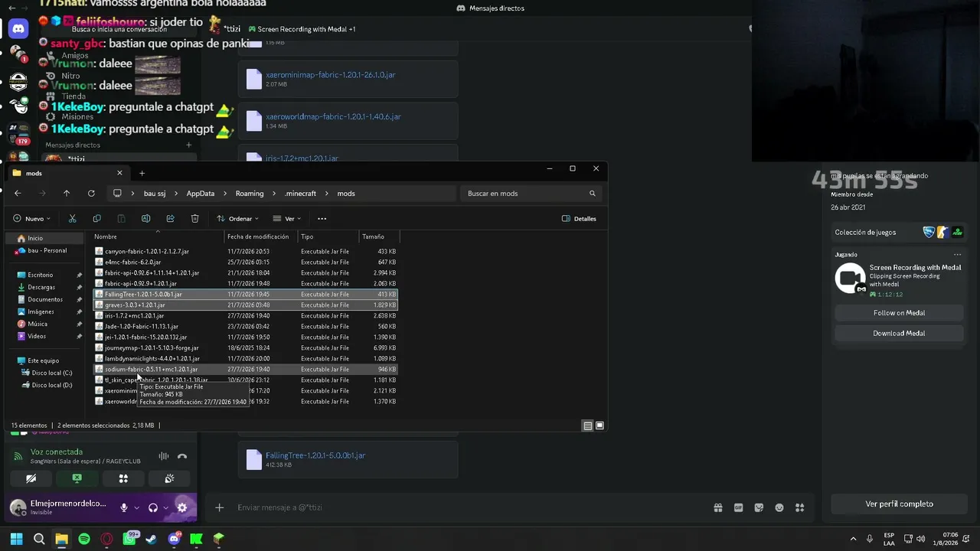This screenshot has width=980, height=551.
Task: Click the Copy icon in Explorer toolbar
Action: coord(96,218)
